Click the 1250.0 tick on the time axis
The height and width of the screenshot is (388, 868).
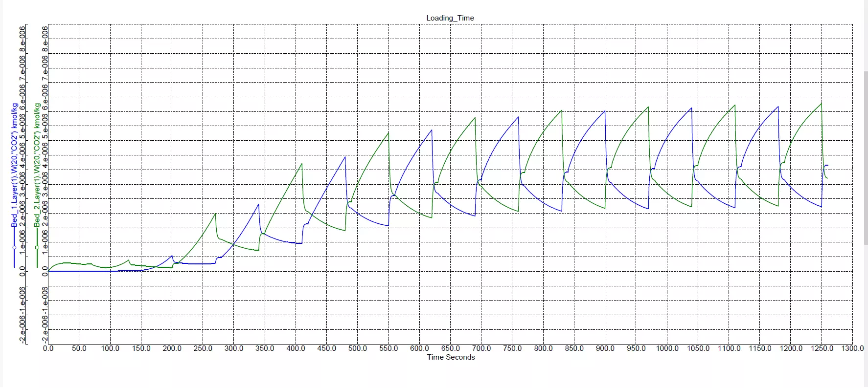point(822,348)
